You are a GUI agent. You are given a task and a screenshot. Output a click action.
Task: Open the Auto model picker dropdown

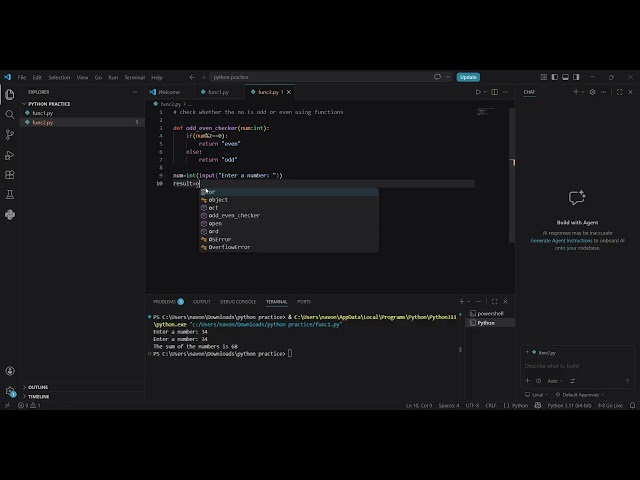coord(555,381)
